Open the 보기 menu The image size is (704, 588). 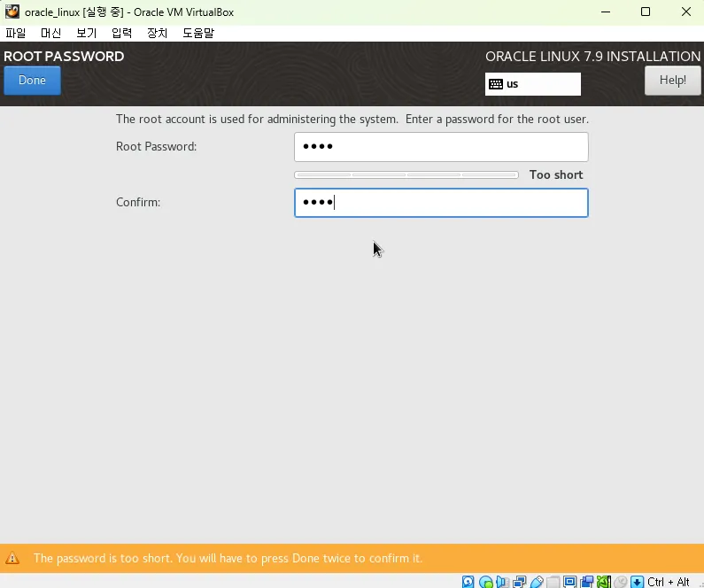pyautogui.click(x=86, y=34)
